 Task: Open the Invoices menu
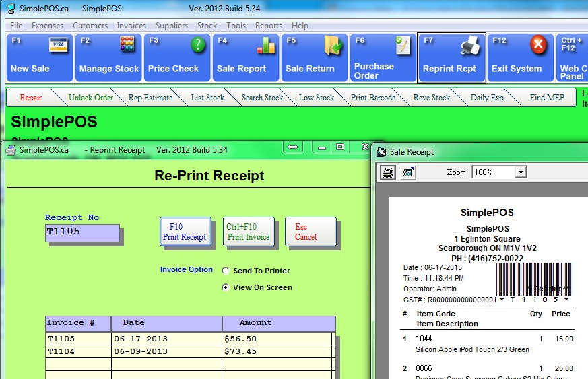click(131, 26)
